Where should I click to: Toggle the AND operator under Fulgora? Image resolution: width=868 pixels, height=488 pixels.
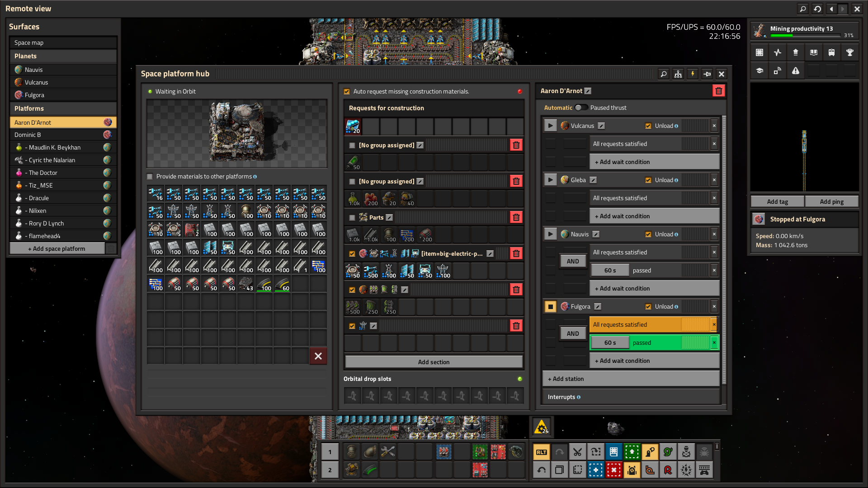tap(573, 333)
